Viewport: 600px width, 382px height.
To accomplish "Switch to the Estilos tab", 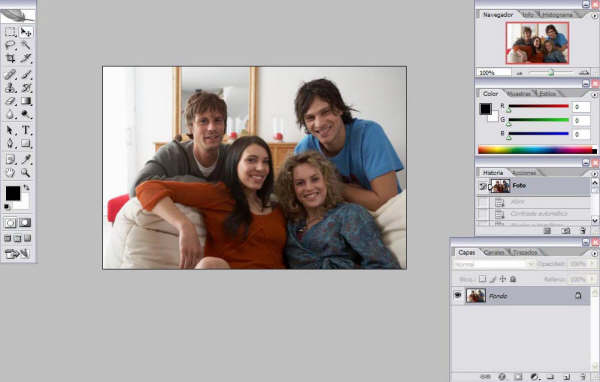I will point(548,93).
